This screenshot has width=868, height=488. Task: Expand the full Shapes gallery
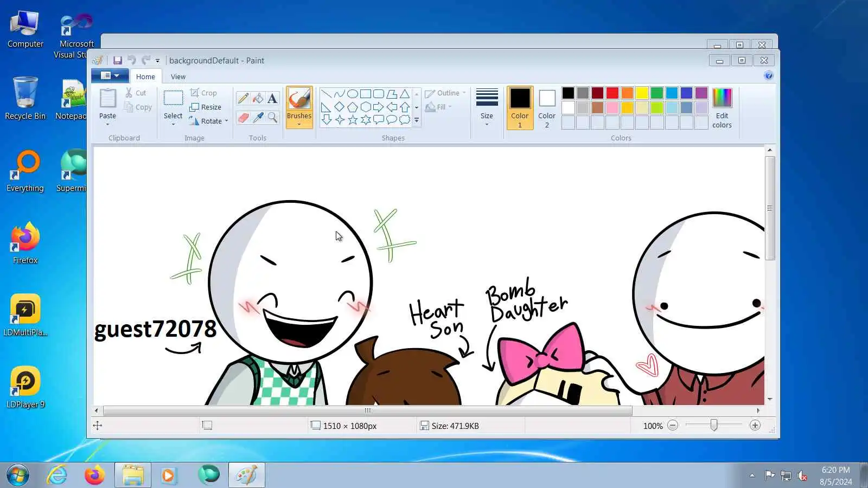[417, 120]
